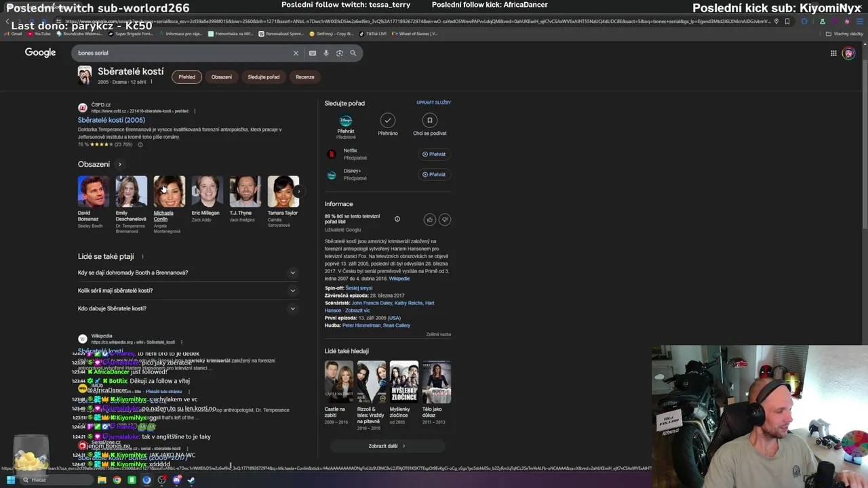This screenshot has height=488, width=868.
Task: Open T.J. Thyne cast photo
Action: pos(245,191)
